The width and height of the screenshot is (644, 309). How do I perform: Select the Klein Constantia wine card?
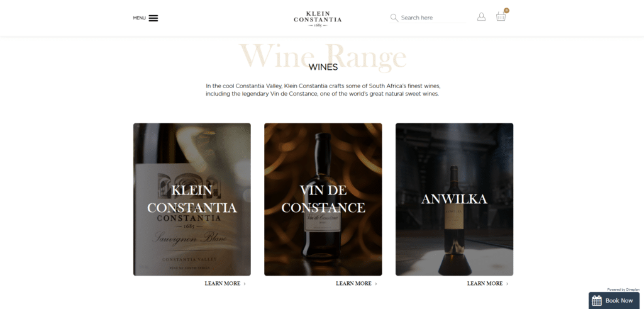coord(192,199)
